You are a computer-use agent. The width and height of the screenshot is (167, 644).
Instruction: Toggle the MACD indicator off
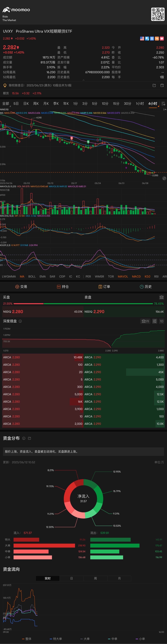coord(136,277)
